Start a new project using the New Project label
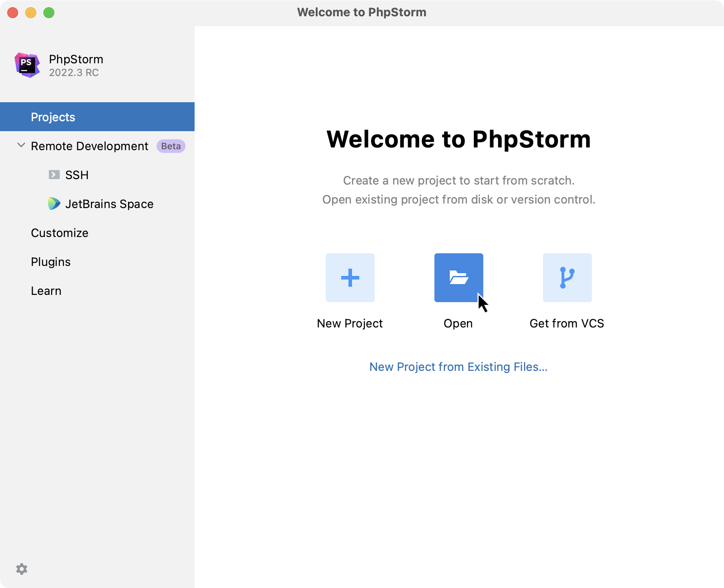724x588 pixels. pyautogui.click(x=350, y=323)
